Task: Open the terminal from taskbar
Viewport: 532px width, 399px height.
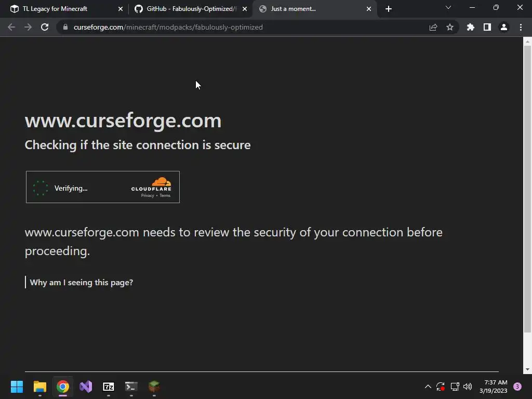Action: [131, 387]
